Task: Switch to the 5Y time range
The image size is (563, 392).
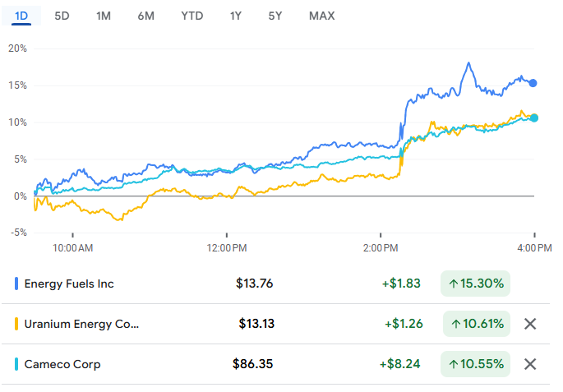Action: 276,16
